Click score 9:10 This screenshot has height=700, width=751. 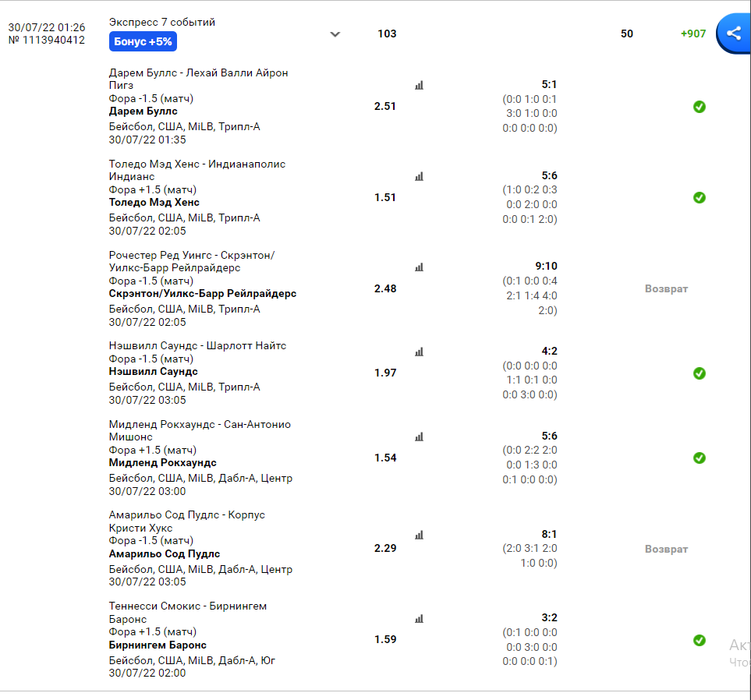(547, 267)
